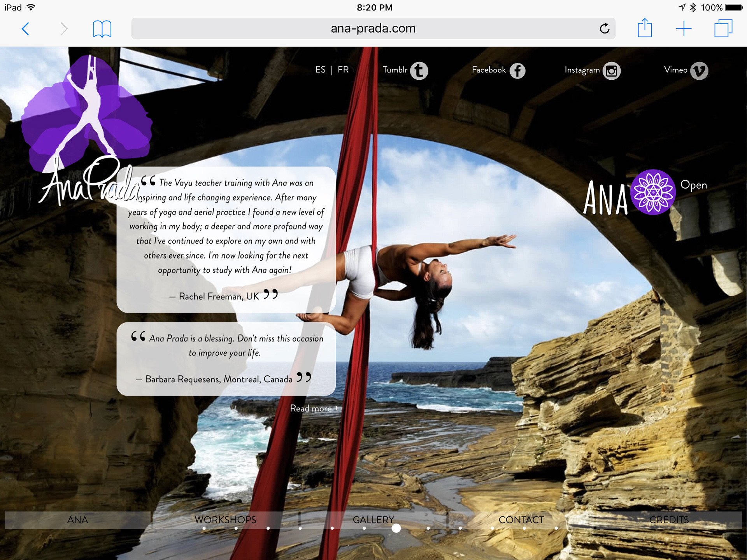The width and height of the screenshot is (747, 560).
Task: Expand the purple mandala Open panel
Action: click(653, 192)
